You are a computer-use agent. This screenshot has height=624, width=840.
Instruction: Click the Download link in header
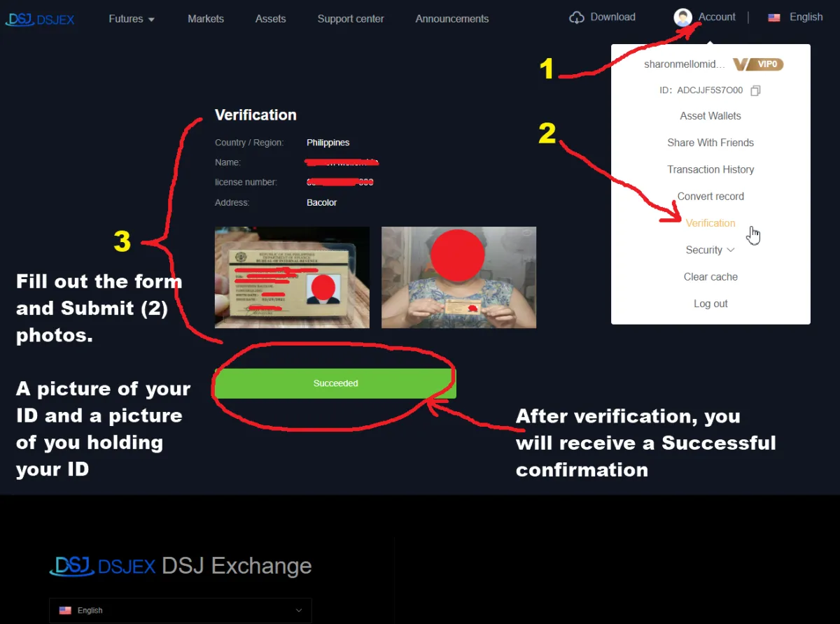613,17
